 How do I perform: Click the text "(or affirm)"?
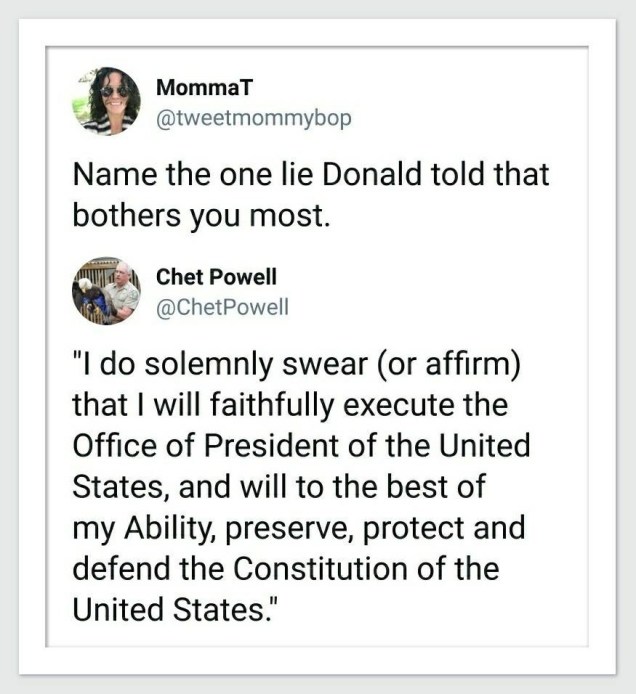click(448, 362)
